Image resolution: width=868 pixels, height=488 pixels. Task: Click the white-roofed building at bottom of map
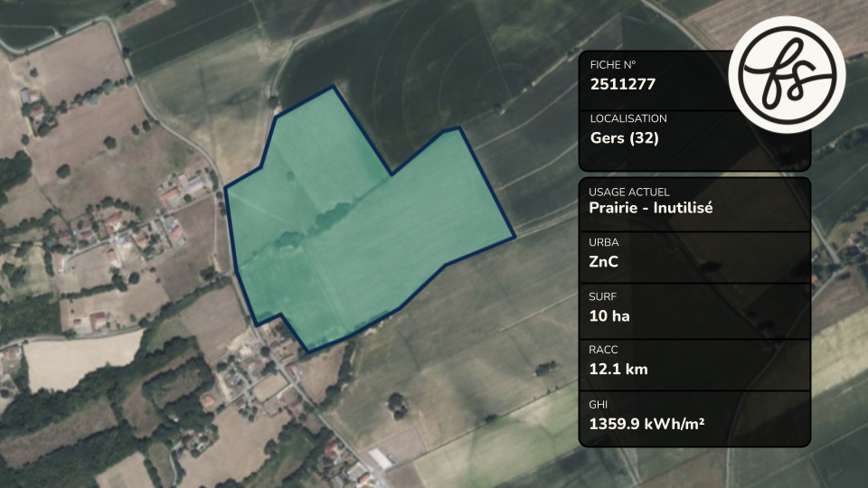point(382,459)
